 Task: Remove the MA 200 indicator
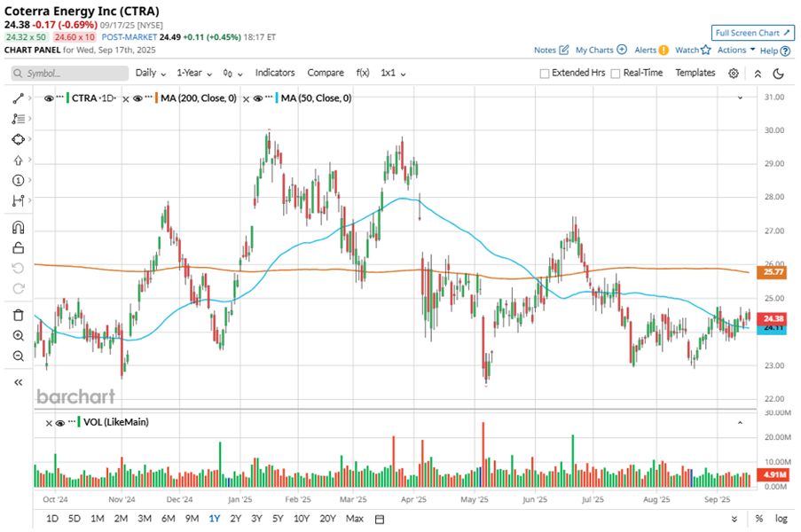click(126, 99)
